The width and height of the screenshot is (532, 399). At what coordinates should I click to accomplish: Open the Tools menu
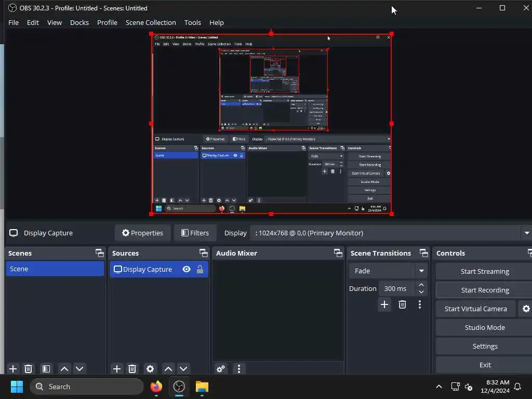pos(193,22)
